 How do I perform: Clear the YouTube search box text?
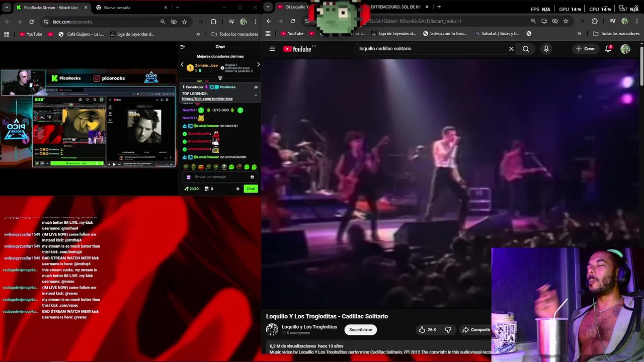tap(511, 49)
